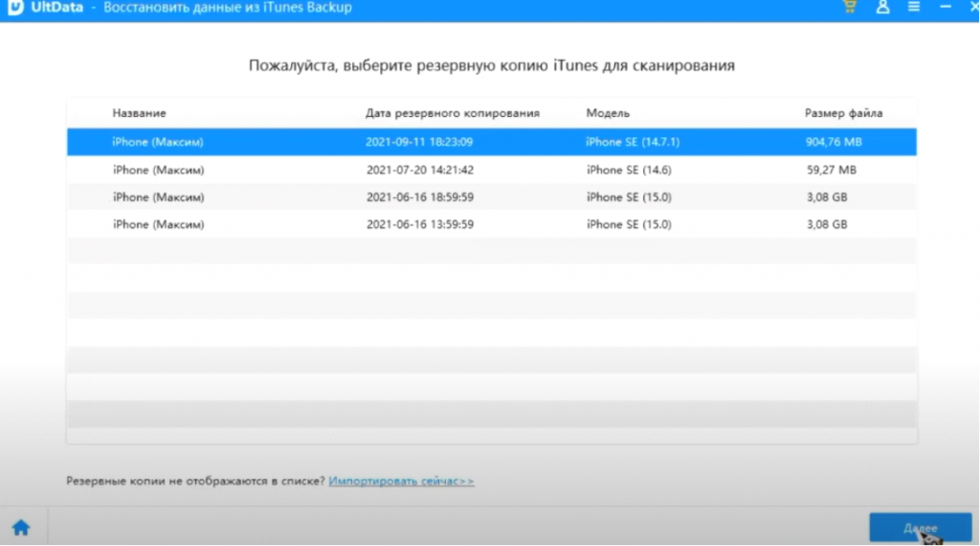Click the iPhone (Максим) name in the 14.6 row

[158, 170]
